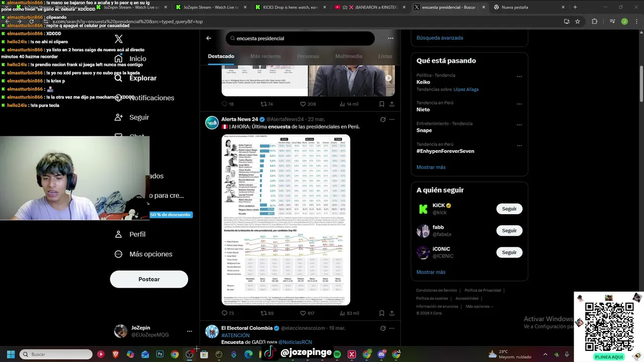Repost Alerta News tweet (89)

(x=267, y=313)
